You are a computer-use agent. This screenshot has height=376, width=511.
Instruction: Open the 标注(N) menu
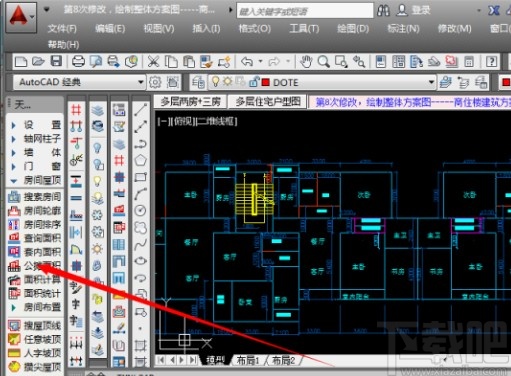click(x=403, y=29)
